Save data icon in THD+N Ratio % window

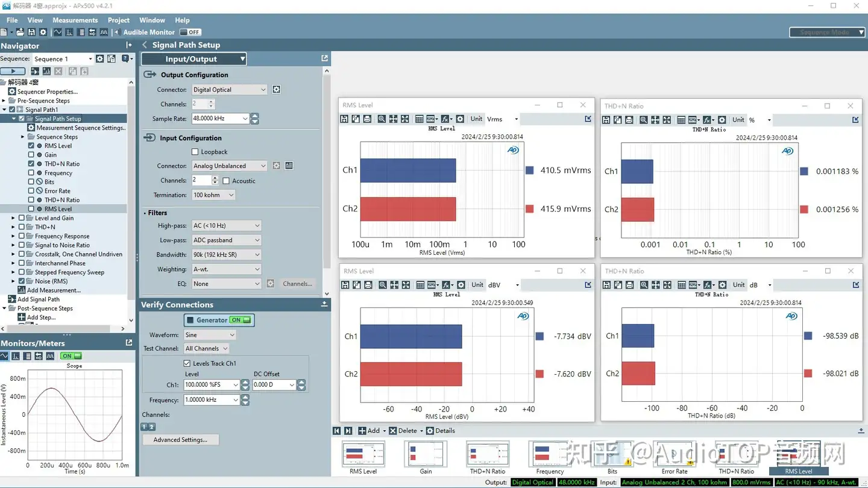point(606,120)
